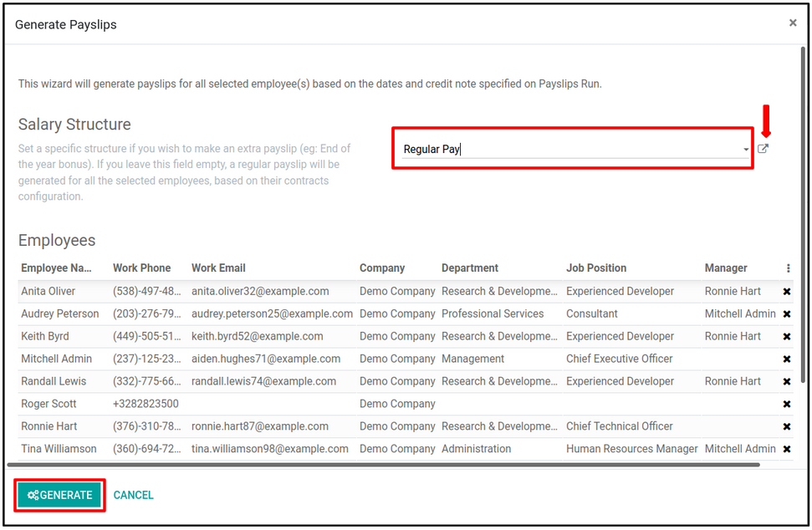
Task: Click the Generate button
Action: pyautogui.click(x=59, y=496)
